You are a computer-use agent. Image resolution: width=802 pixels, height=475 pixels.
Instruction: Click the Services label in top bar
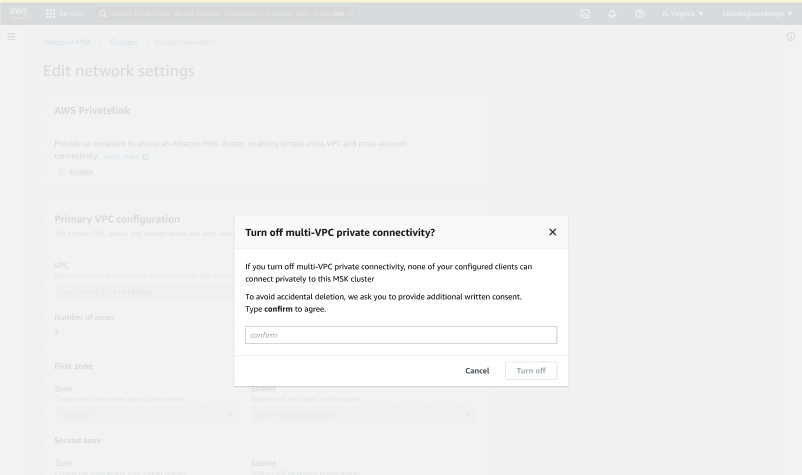(x=72, y=14)
